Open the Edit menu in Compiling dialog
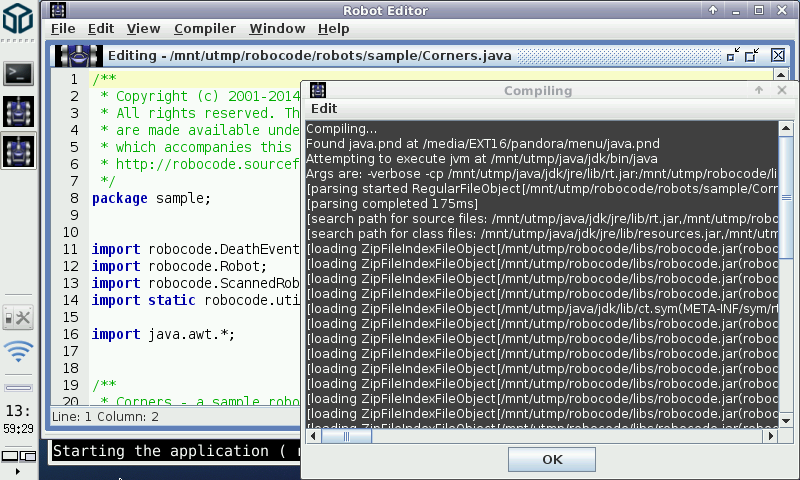Screen dimensions: 800x480 coord(324,109)
